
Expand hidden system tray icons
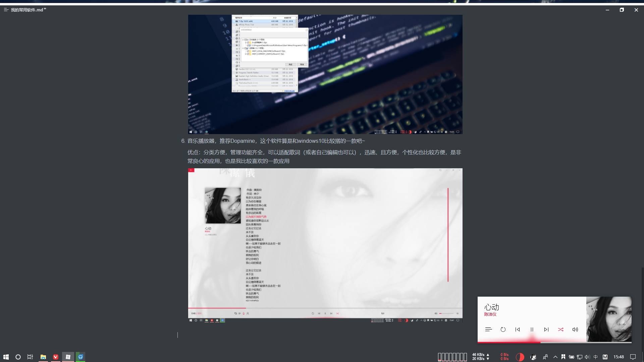(x=555, y=357)
